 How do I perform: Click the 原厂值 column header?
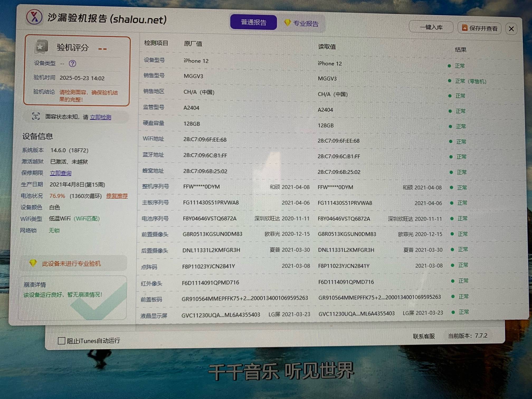click(x=193, y=44)
